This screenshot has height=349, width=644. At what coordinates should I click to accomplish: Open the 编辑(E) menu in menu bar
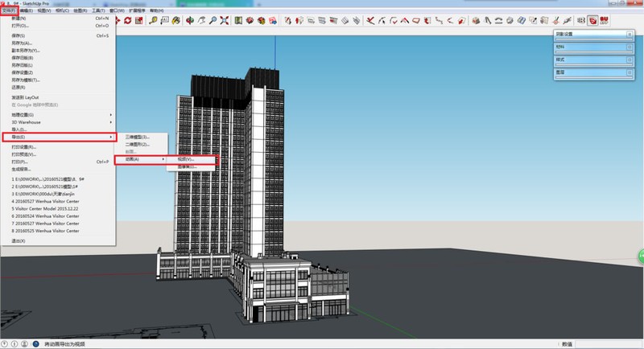point(27,10)
